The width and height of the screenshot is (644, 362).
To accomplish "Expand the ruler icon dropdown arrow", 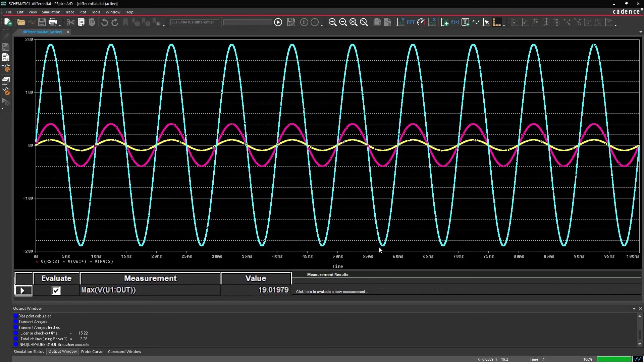I will point(504,25).
